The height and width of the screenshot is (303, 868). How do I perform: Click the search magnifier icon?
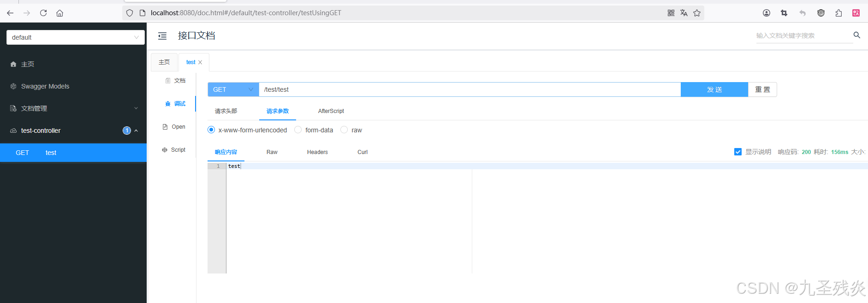[x=857, y=35]
